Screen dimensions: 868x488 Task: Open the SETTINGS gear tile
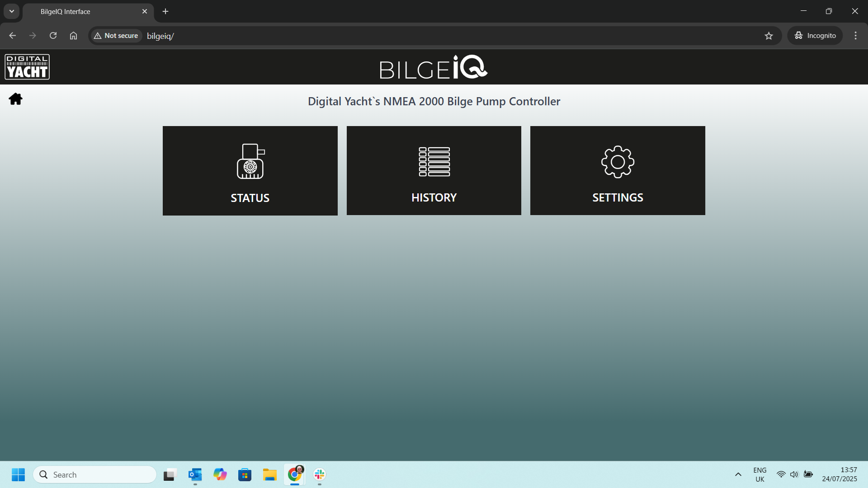coord(618,171)
